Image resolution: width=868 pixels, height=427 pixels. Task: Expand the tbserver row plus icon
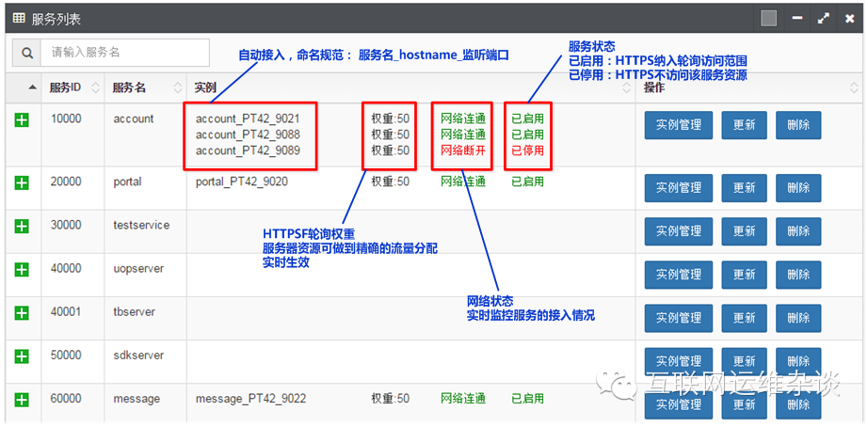[x=21, y=312]
